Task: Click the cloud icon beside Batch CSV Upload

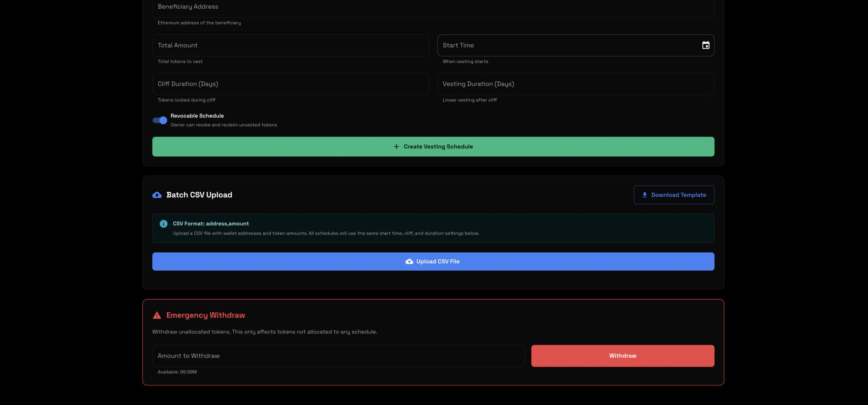Action: (x=157, y=195)
